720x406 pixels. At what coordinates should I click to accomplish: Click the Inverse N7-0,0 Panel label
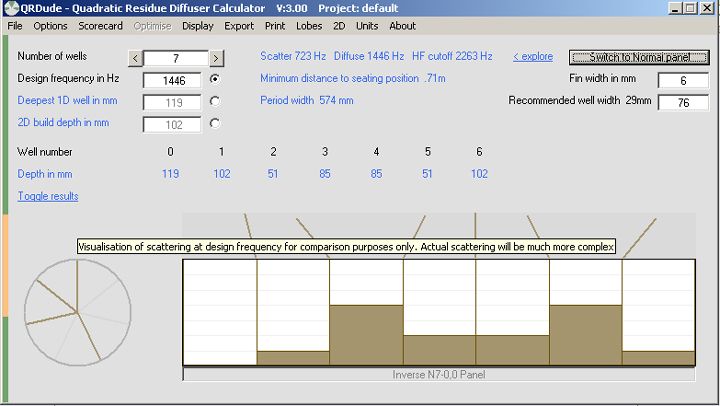[439, 375]
